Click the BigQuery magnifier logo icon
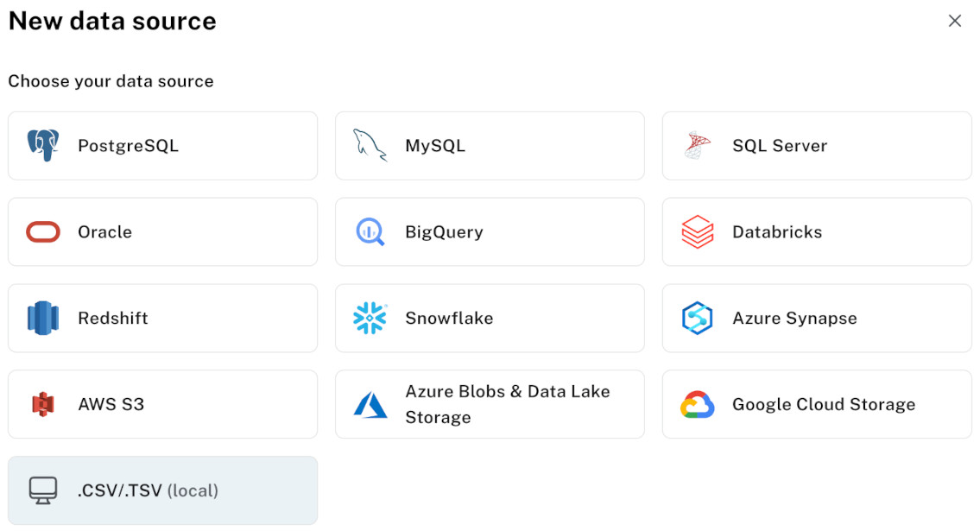 (x=369, y=231)
